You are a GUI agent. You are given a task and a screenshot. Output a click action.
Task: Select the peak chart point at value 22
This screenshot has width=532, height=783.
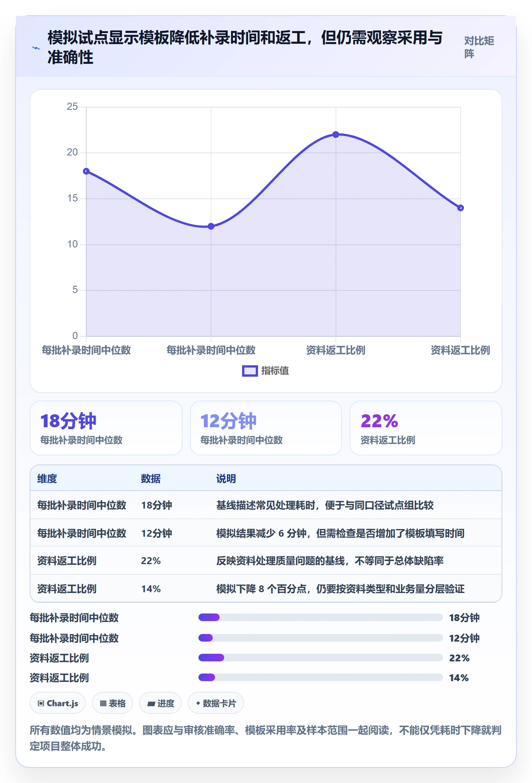336,135
